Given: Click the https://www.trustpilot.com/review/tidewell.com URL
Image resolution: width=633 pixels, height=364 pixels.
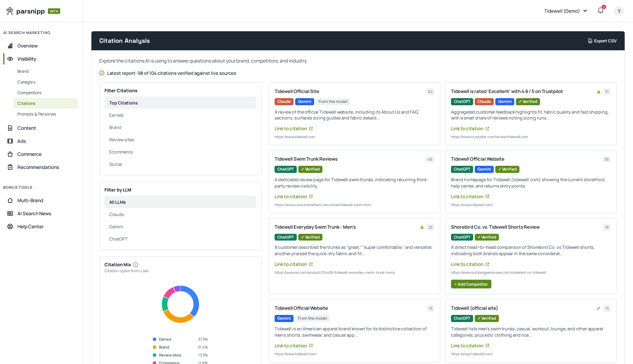Looking at the screenshot, I should click(x=489, y=137).
